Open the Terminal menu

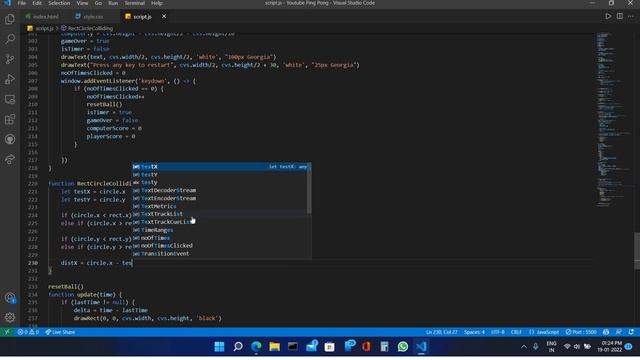pyautogui.click(x=135, y=3)
